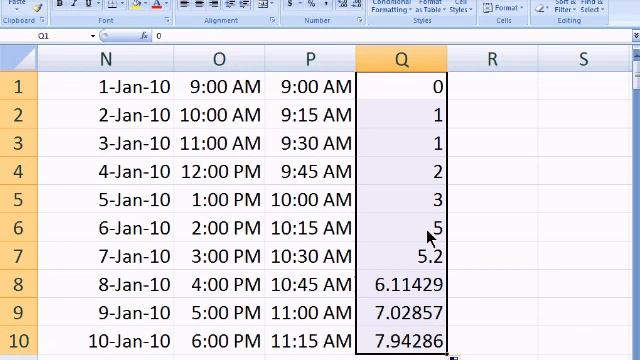Viewport: 640px width, 360px height.
Task: Open fill color dropdown arrow
Action: click(x=146, y=4)
